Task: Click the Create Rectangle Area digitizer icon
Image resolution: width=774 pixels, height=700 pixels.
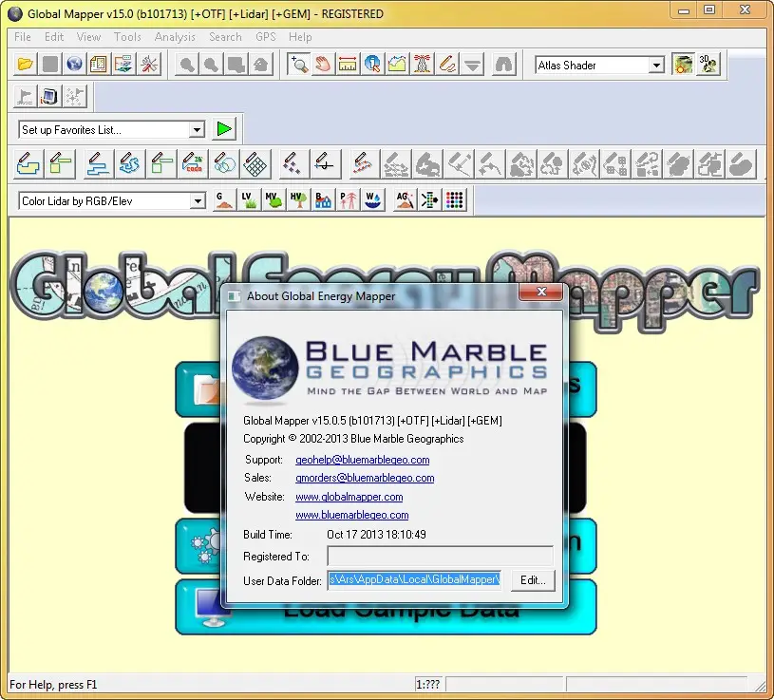Action: (60, 164)
